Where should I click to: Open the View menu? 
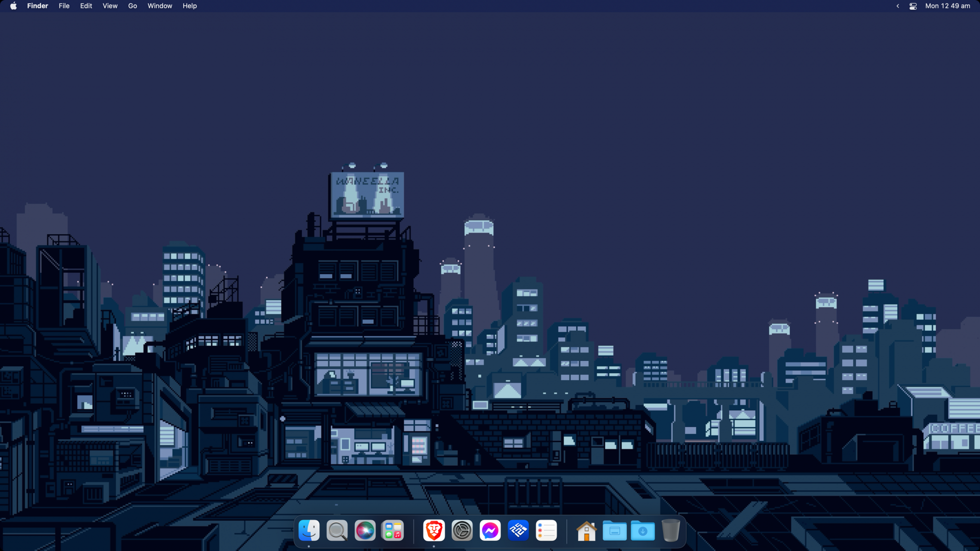pyautogui.click(x=110, y=6)
